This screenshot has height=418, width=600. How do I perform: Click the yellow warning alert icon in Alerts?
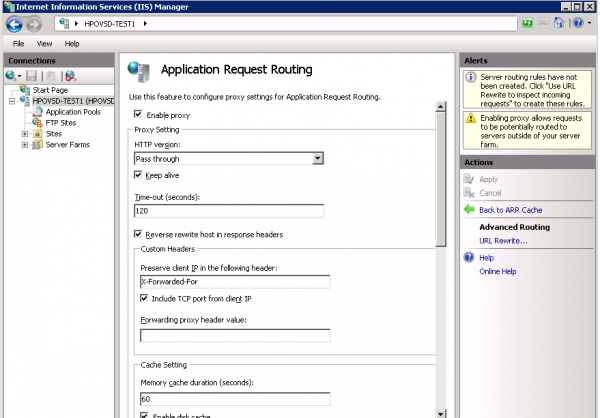[471, 118]
